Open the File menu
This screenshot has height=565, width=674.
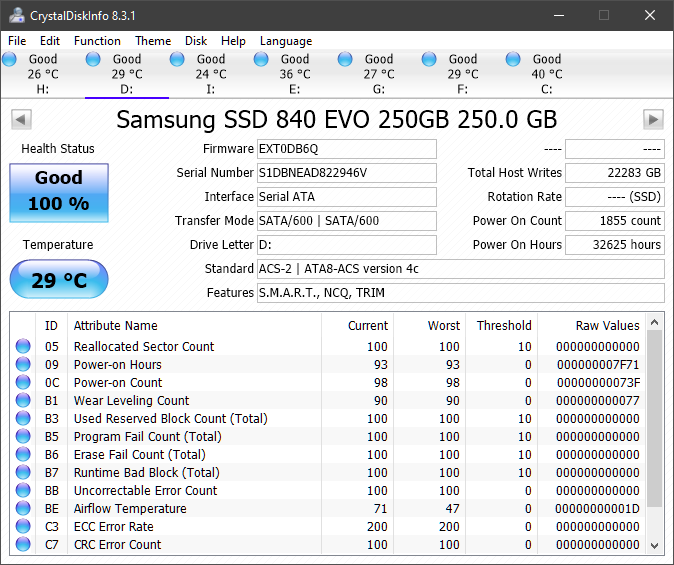click(17, 41)
